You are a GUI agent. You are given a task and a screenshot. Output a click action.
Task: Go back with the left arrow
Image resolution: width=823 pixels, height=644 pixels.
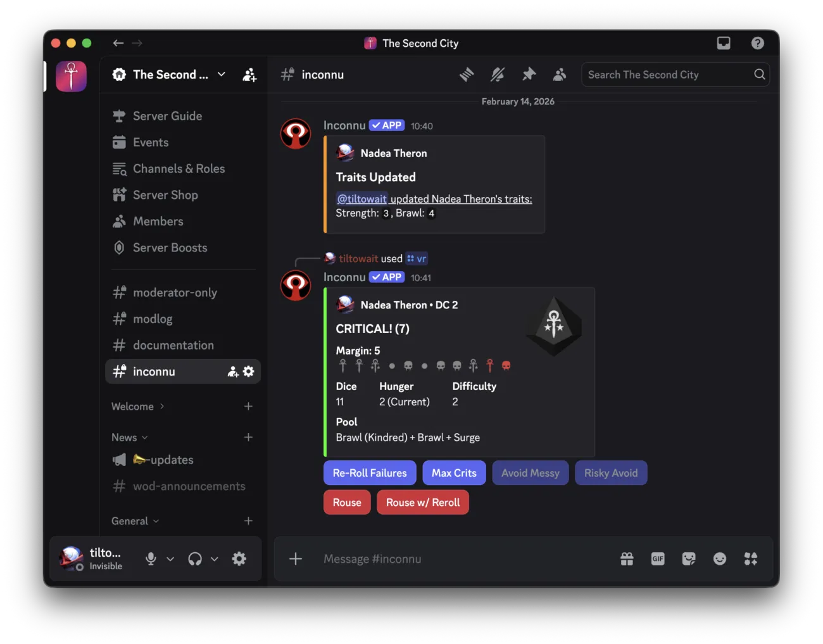click(x=118, y=43)
